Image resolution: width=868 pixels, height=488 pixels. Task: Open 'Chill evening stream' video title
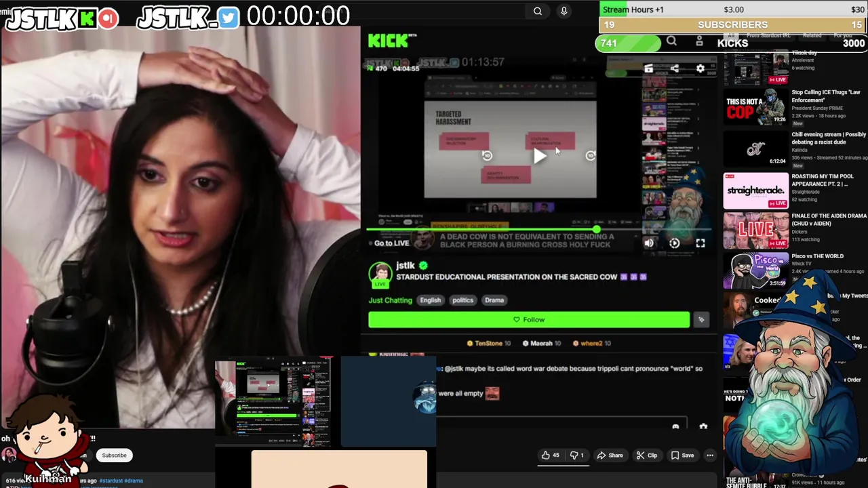click(829, 138)
